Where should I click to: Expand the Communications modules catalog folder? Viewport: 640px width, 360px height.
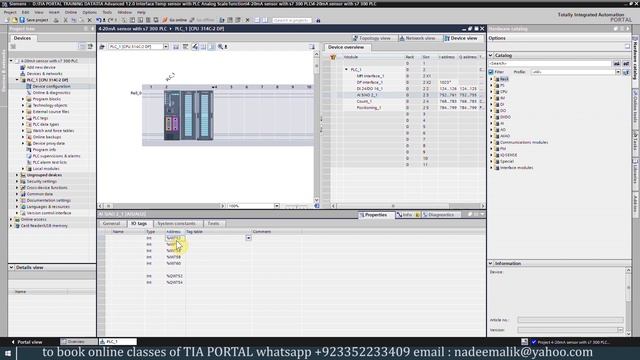pyautogui.click(x=491, y=142)
